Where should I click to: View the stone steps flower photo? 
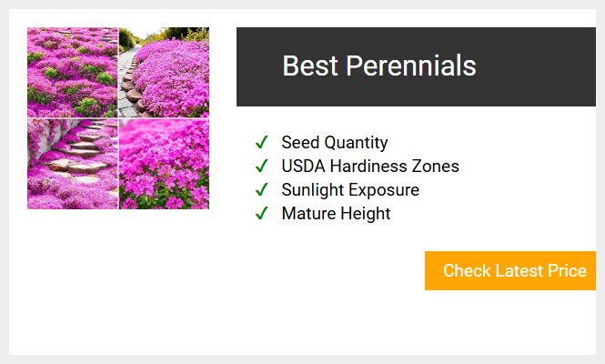(x=72, y=164)
